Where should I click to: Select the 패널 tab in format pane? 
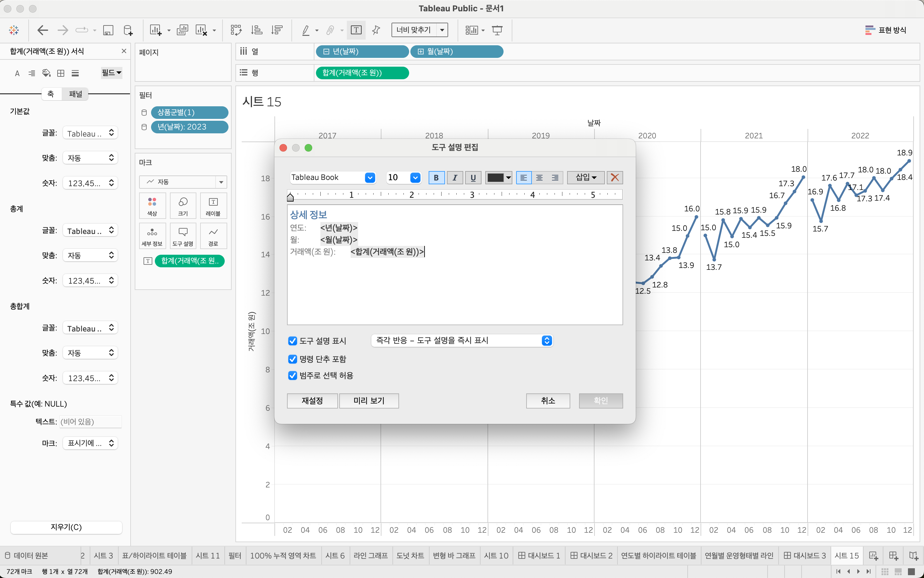tap(75, 94)
